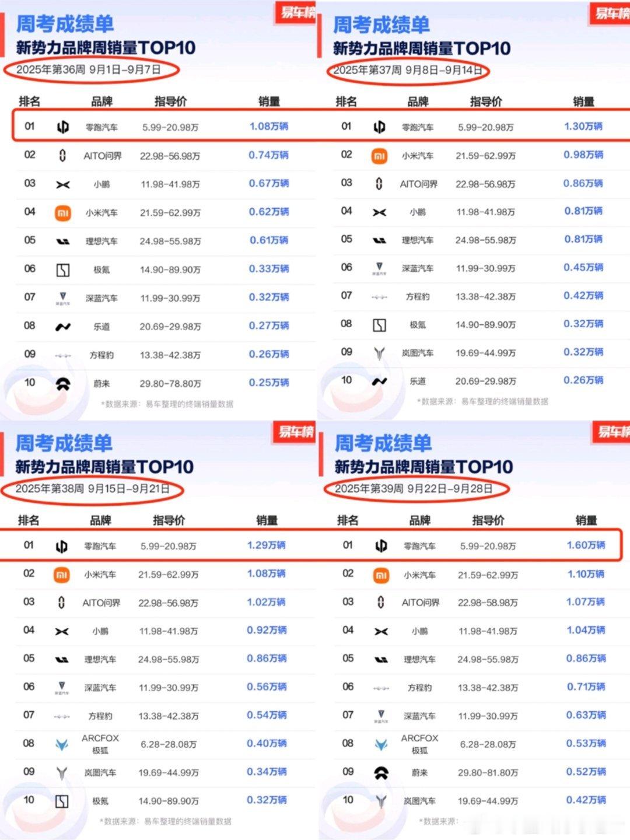Click 小鹏 sales "1.04万辆" in week 39
This screenshot has height=840, width=630.
point(586,630)
